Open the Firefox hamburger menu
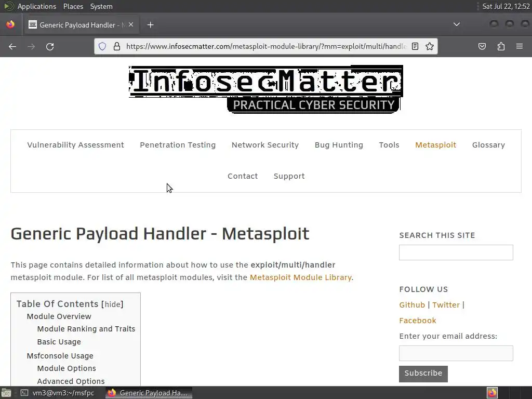Screen dimensions: 532x399 pos(520,46)
